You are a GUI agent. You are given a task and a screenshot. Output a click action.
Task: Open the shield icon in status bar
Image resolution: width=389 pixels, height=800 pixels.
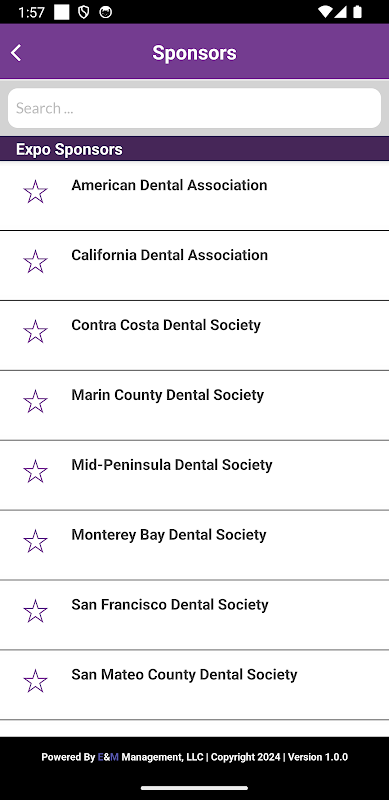tap(84, 12)
